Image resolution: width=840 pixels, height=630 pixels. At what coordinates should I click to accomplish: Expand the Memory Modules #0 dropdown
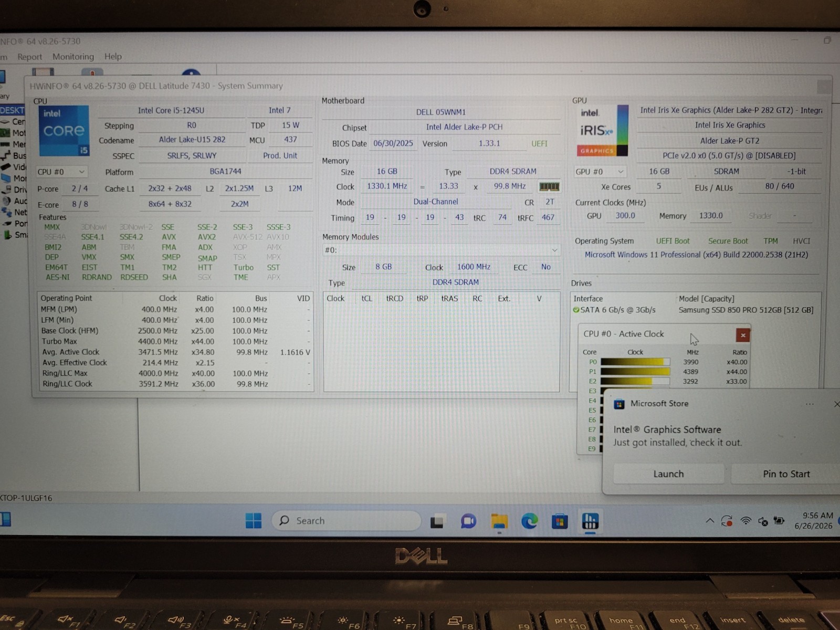point(441,250)
